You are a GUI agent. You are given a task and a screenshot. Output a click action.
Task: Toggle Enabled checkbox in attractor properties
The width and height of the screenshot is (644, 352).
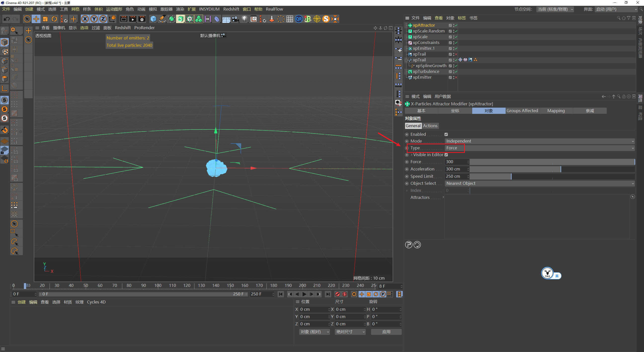[446, 134]
